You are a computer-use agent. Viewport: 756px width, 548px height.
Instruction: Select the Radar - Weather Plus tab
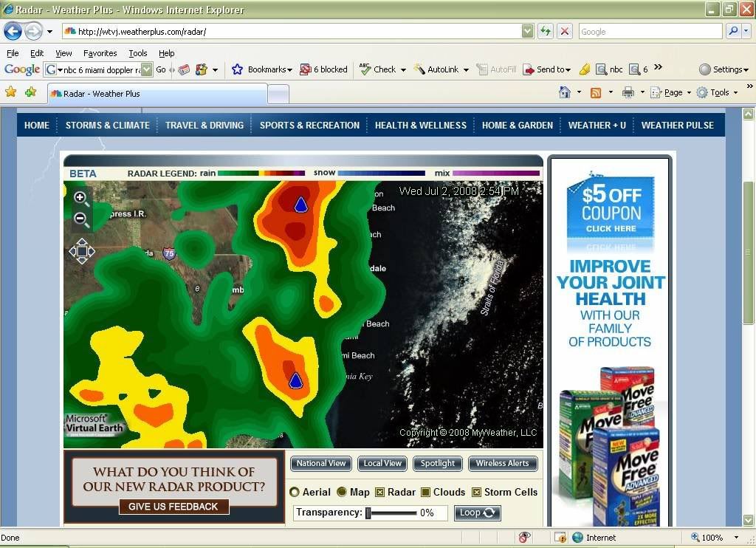157,94
